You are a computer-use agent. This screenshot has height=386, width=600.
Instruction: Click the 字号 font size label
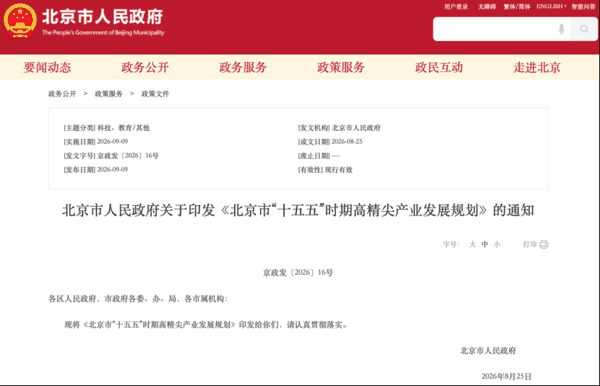[x=451, y=244]
